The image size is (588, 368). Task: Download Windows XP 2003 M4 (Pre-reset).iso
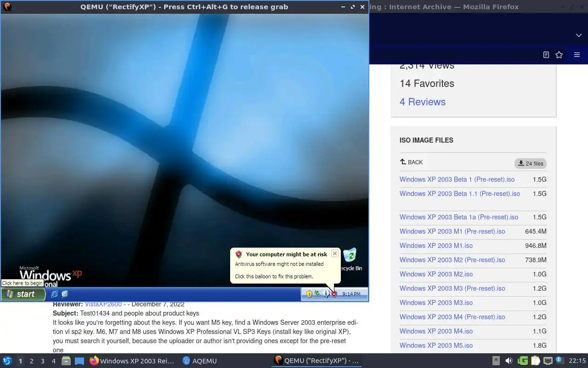click(x=452, y=317)
